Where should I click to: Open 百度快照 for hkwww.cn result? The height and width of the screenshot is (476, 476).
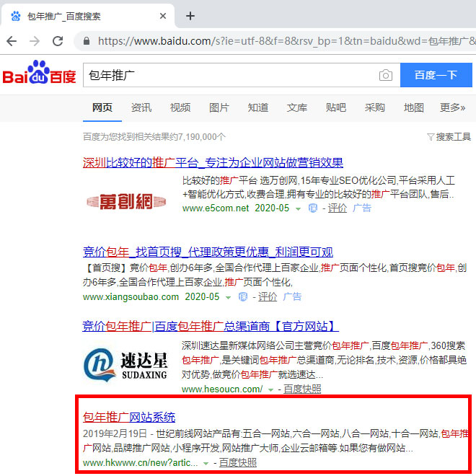pyautogui.click(x=238, y=462)
